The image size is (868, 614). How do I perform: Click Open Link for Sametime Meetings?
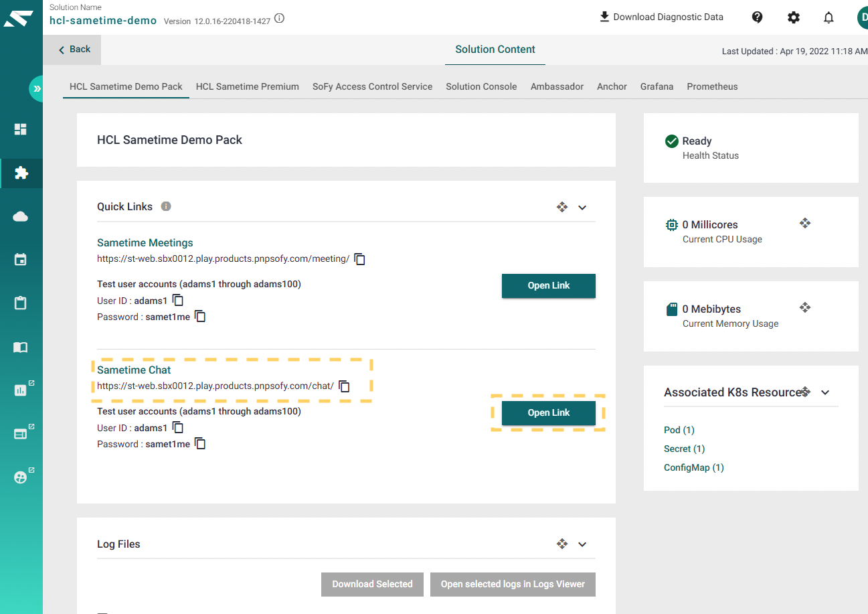pos(549,286)
